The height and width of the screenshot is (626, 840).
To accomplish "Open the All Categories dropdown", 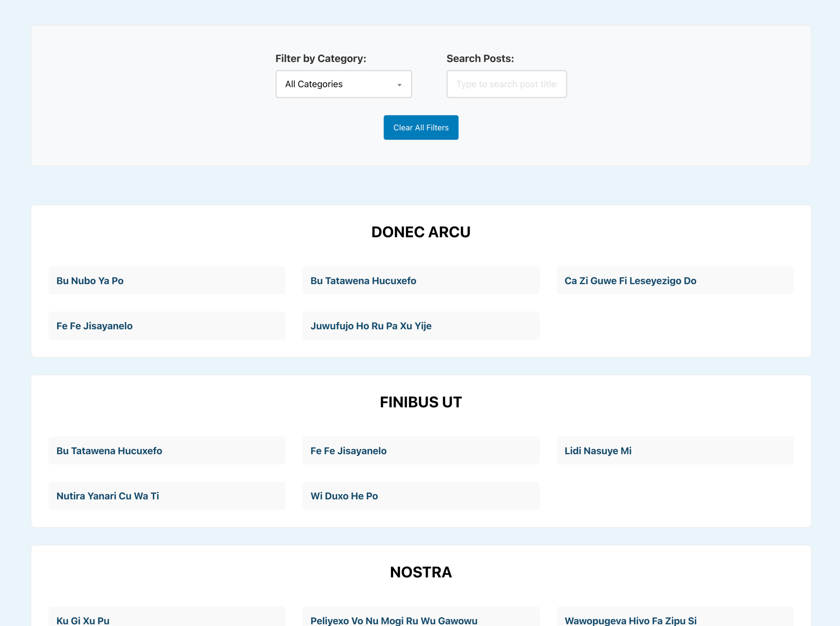I will 343,84.
